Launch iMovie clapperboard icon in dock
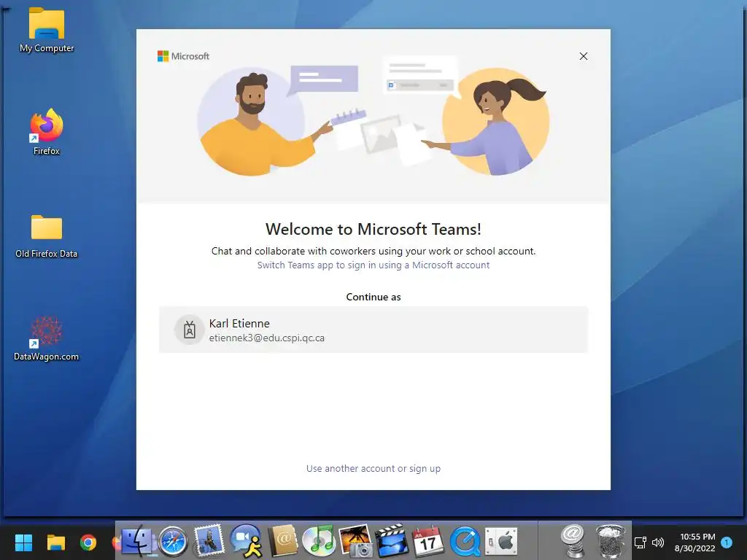Screen dimensions: 747x560 pos(392,540)
